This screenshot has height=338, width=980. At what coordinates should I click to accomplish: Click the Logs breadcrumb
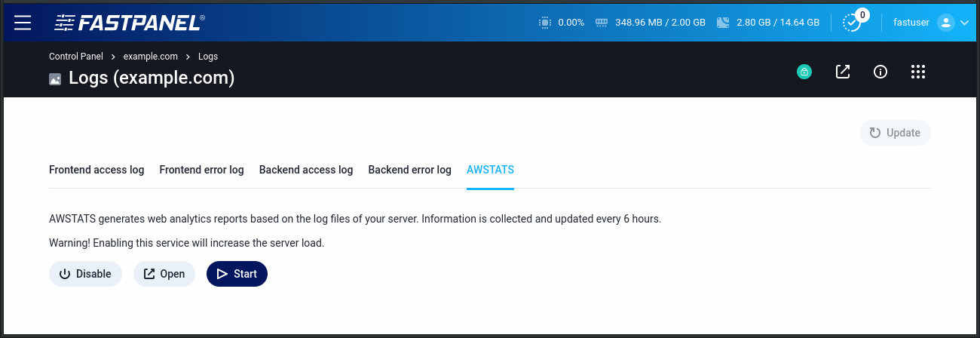(x=208, y=57)
